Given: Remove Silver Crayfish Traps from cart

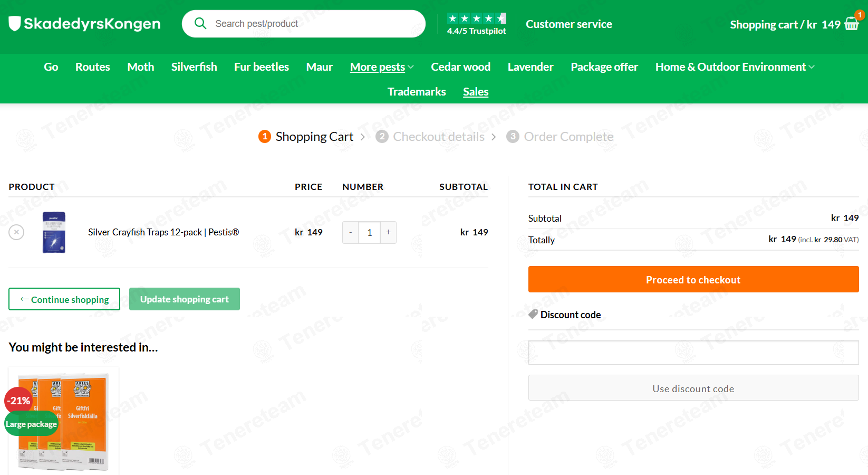Looking at the screenshot, I should 16,232.
